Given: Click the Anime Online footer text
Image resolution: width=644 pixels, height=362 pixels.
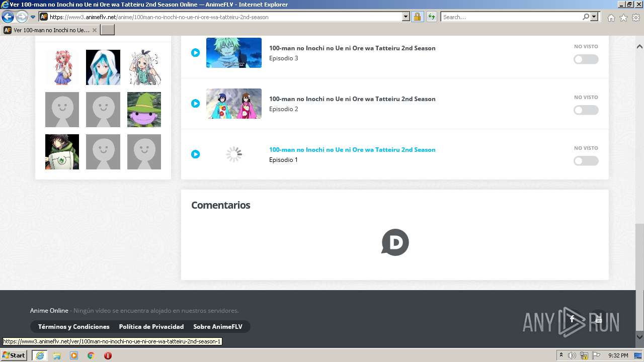Looking at the screenshot, I should click(x=49, y=311).
